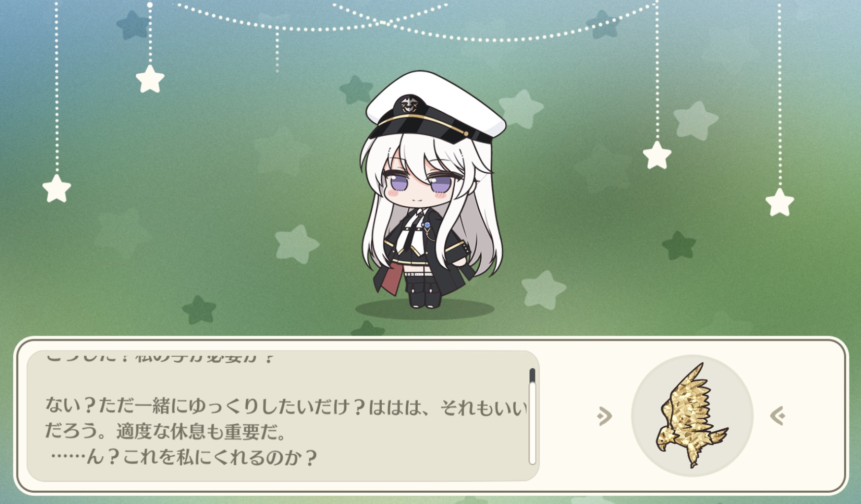Click the hanging white star at far left
The image size is (861, 504).
pos(57,188)
